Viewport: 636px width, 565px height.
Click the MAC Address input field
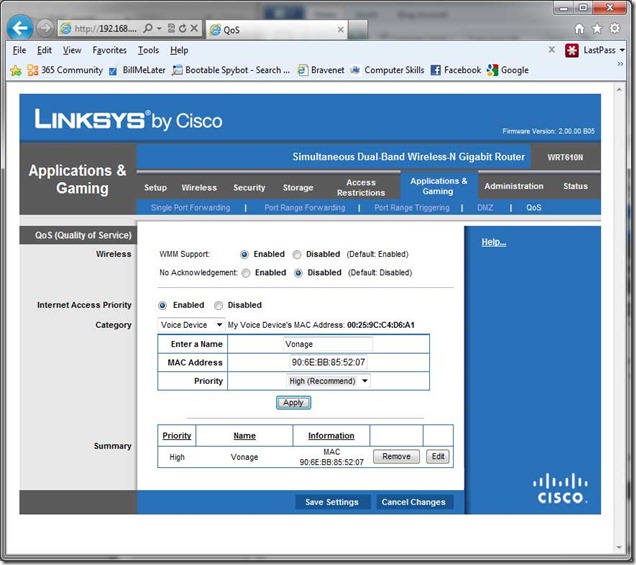coord(328,362)
